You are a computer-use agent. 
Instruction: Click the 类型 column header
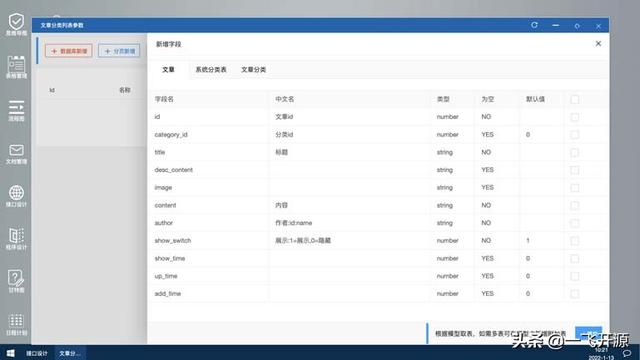click(443, 99)
